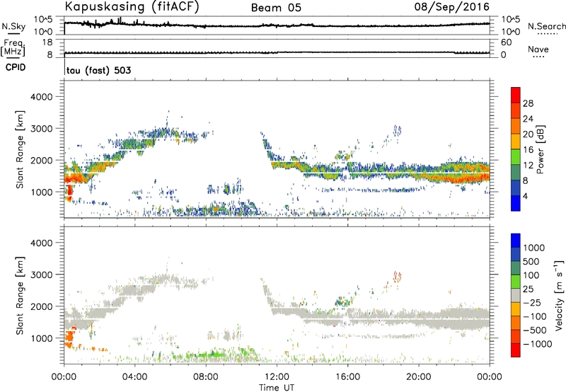Screen dimensions: 566x392
Task: Click the red top segment of power colorbar
Action: 516,95
